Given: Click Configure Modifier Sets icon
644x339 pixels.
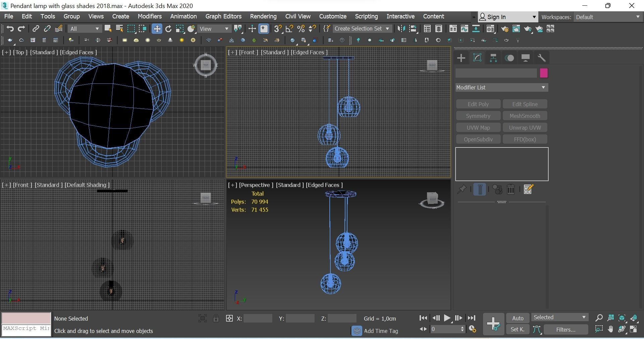Looking at the screenshot, I should 528,190.
